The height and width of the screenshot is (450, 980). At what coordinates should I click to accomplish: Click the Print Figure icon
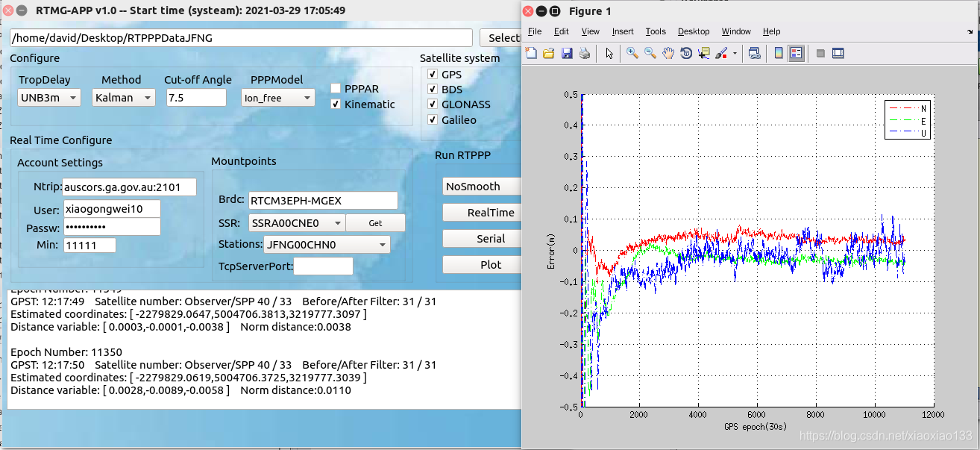(584, 53)
